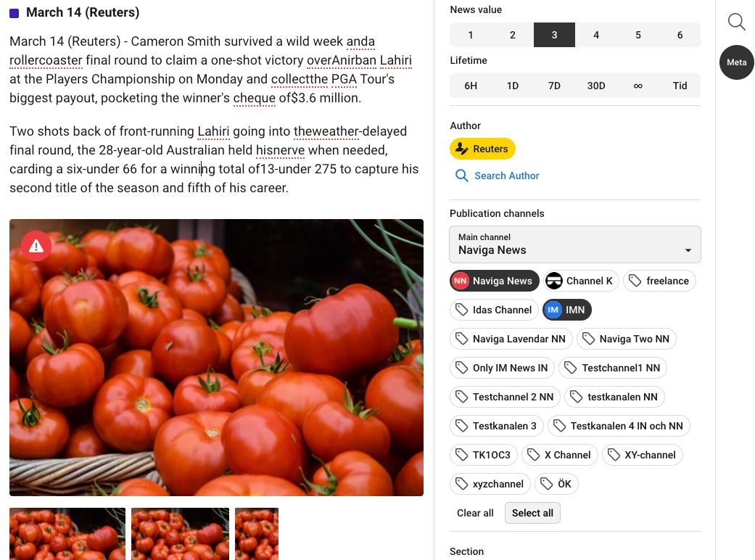Viewport: 755px width, 560px height.
Task: Select the infinity lifetime option
Action: [x=638, y=86]
